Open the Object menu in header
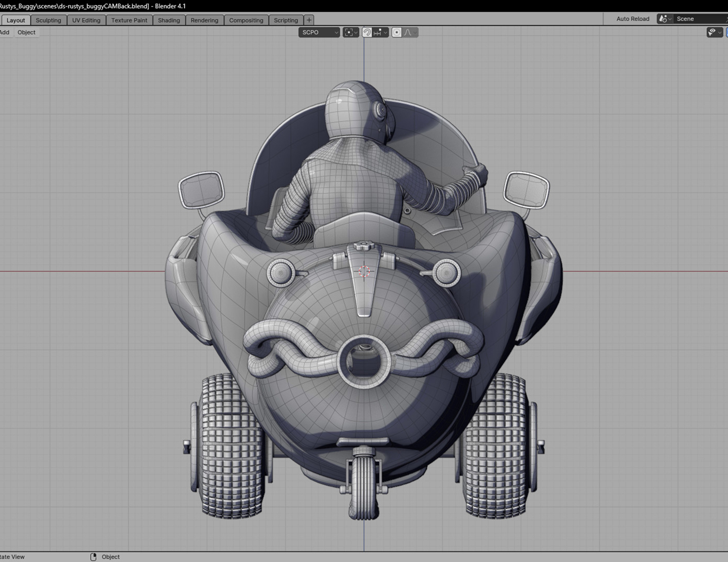This screenshot has width=728, height=562. (x=26, y=33)
